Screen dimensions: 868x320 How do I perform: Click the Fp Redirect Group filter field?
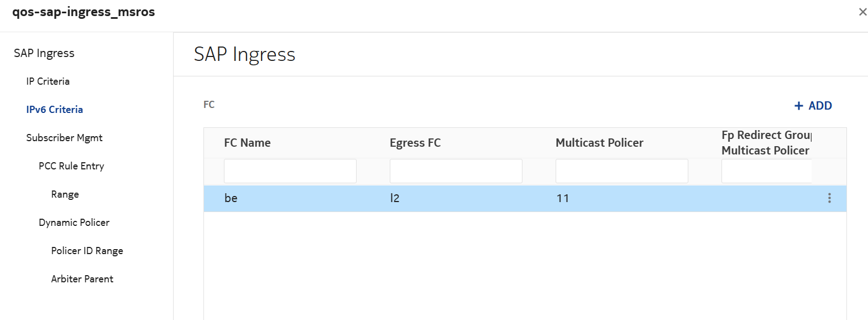766,171
